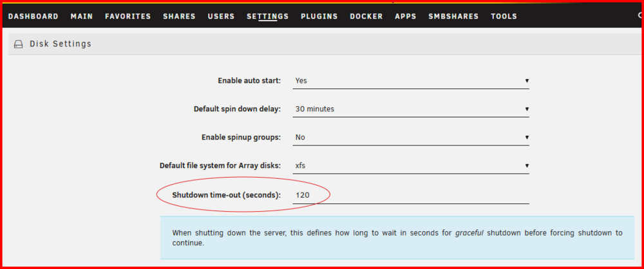
Task: Open Default file system for Array disks dropdown
Action: pyautogui.click(x=411, y=166)
